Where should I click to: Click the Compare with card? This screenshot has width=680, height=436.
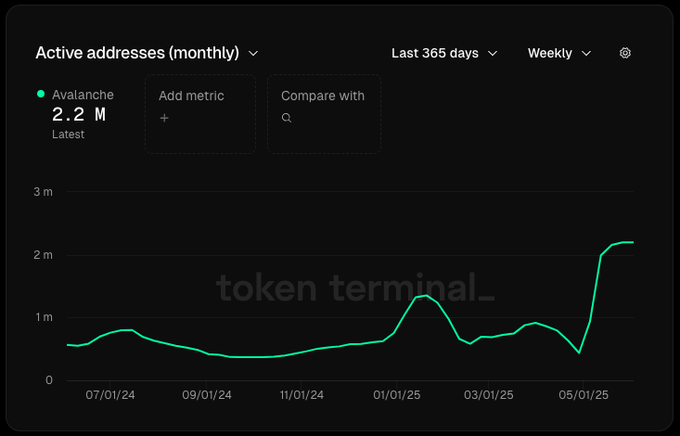tap(324, 114)
